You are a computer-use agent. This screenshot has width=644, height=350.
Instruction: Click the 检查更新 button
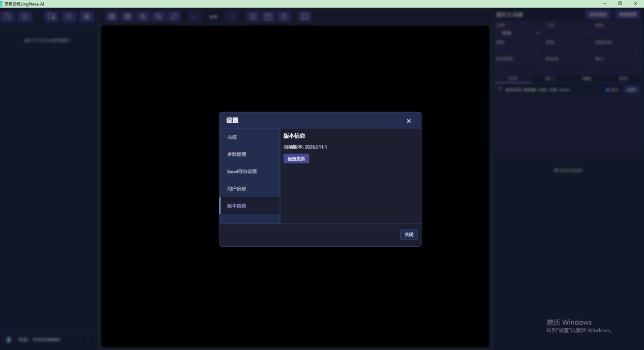(x=296, y=159)
